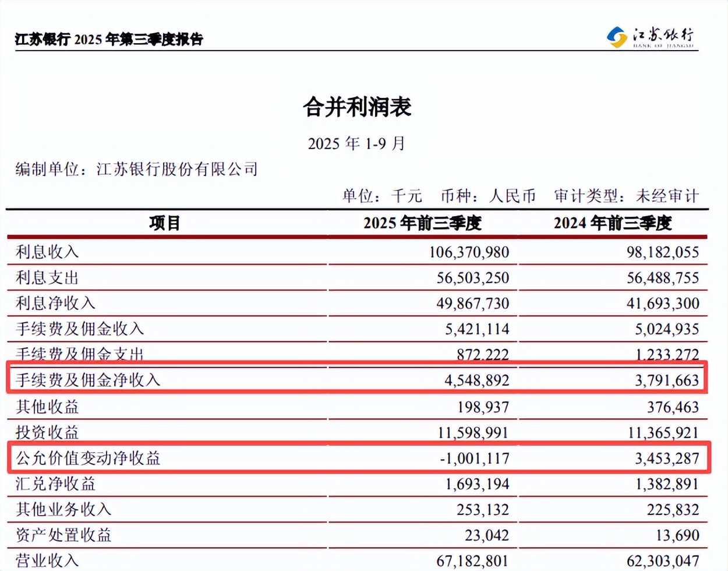
Task: Click the 汇兑净收益 row label
Action: [x=55, y=484]
